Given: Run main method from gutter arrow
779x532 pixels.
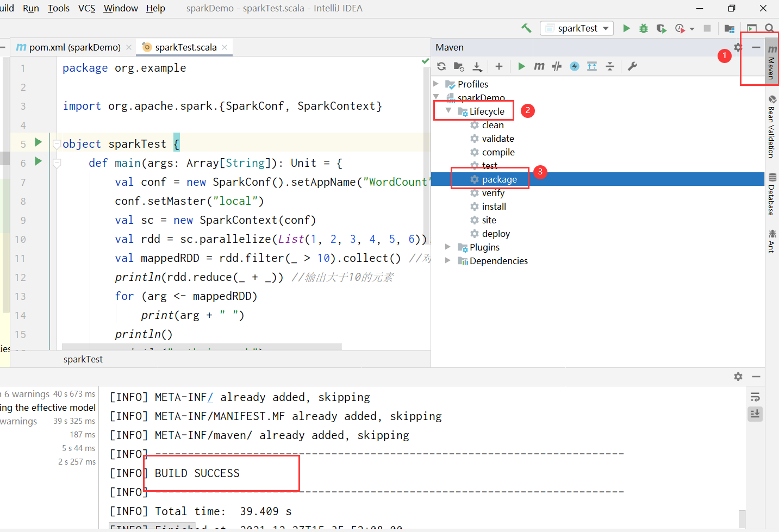Looking at the screenshot, I should pyautogui.click(x=38, y=161).
